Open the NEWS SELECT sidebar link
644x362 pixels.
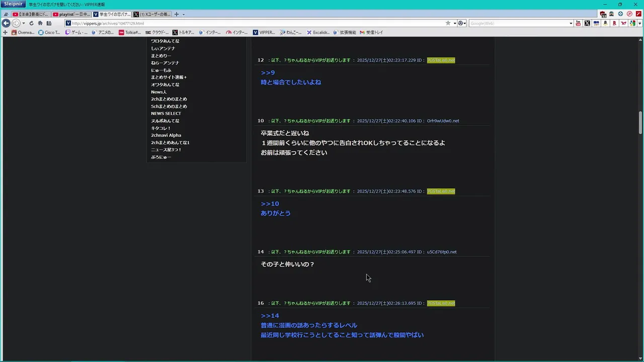[x=166, y=114]
